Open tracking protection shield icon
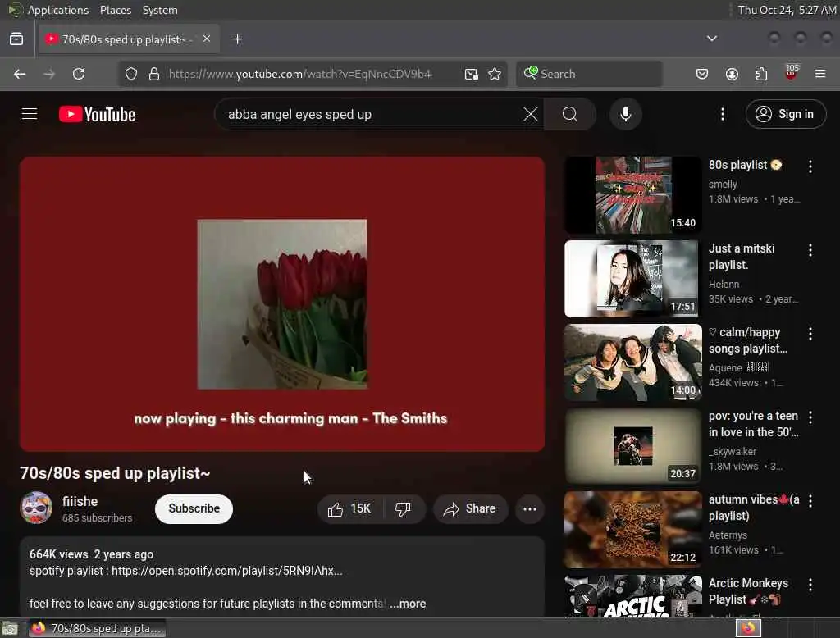The image size is (840, 638). click(131, 74)
